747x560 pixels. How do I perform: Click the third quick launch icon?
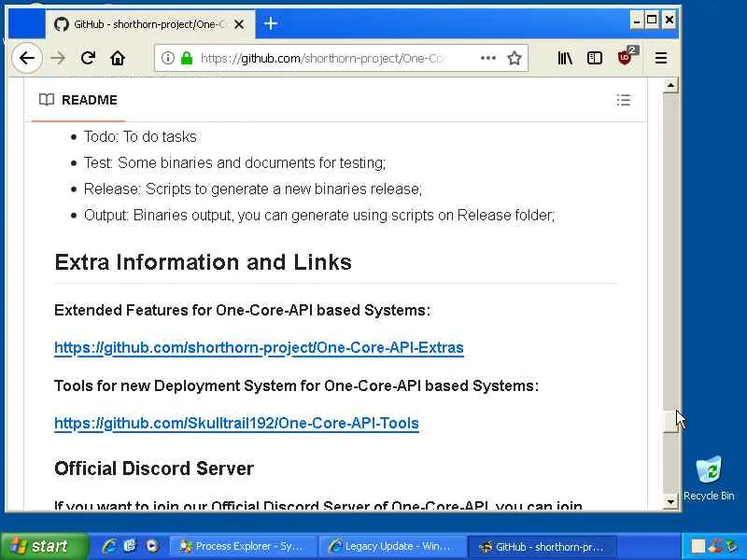tap(152, 546)
